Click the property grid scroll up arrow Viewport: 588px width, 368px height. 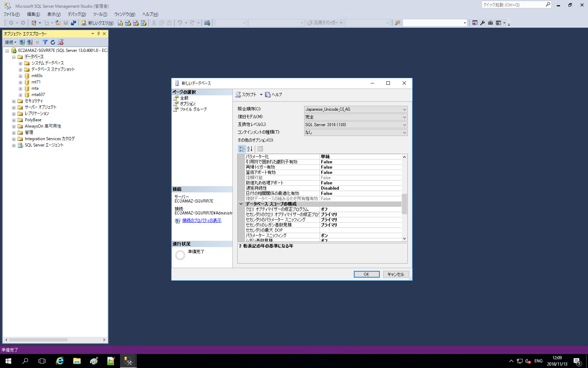404,157
